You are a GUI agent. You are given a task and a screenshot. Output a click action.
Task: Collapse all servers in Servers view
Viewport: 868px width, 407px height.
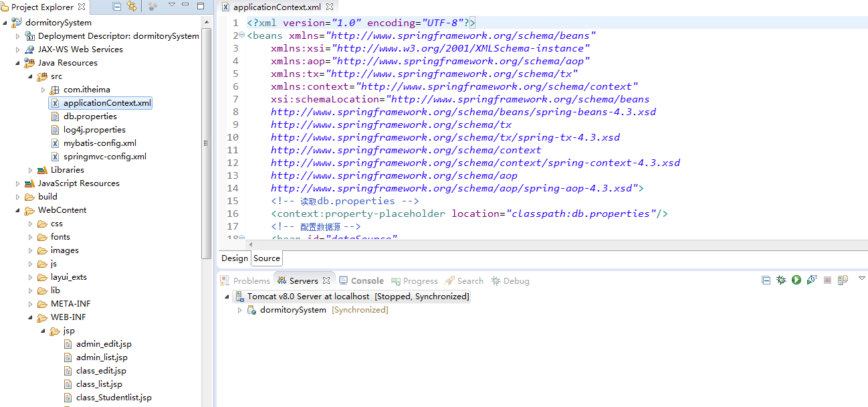coord(765,280)
